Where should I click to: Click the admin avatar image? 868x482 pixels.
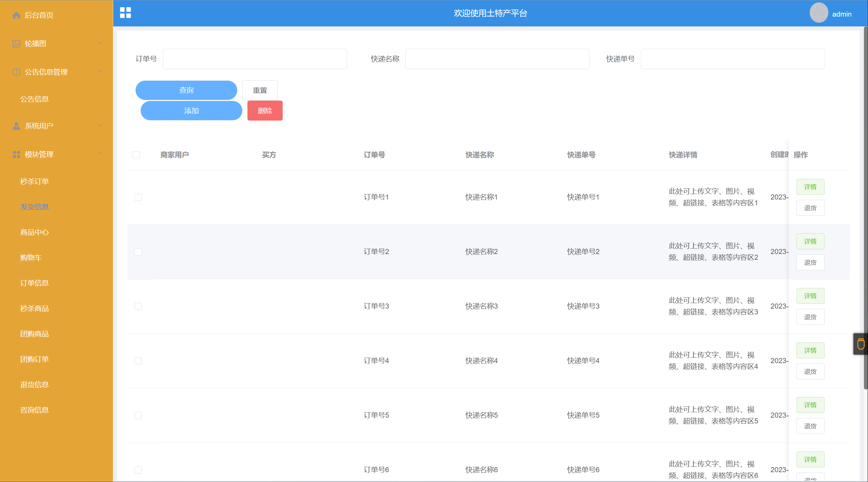coord(819,13)
